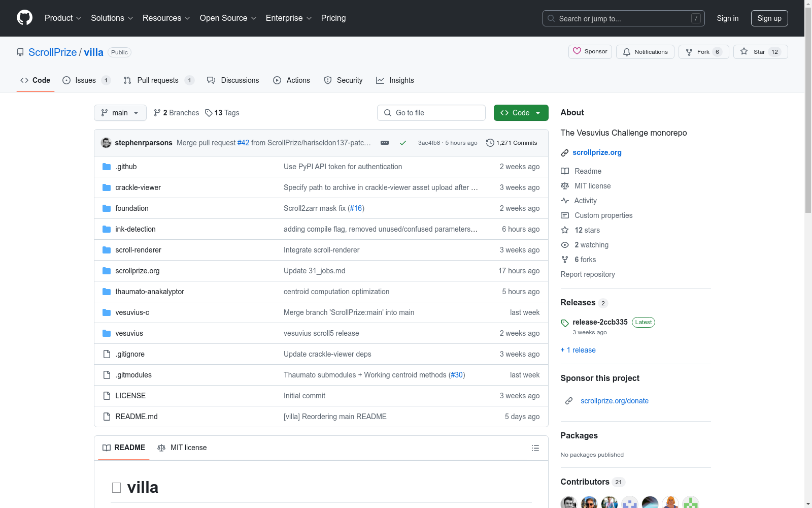Open the scrollprize.org/donate link
Screen dimensions: 812x508
[615, 401]
